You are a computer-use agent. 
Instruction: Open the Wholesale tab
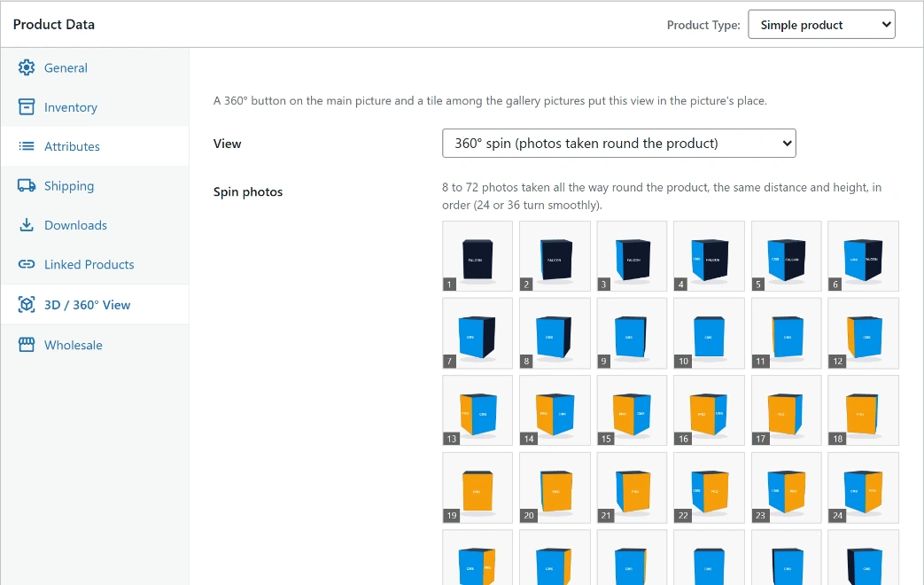[95, 345]
